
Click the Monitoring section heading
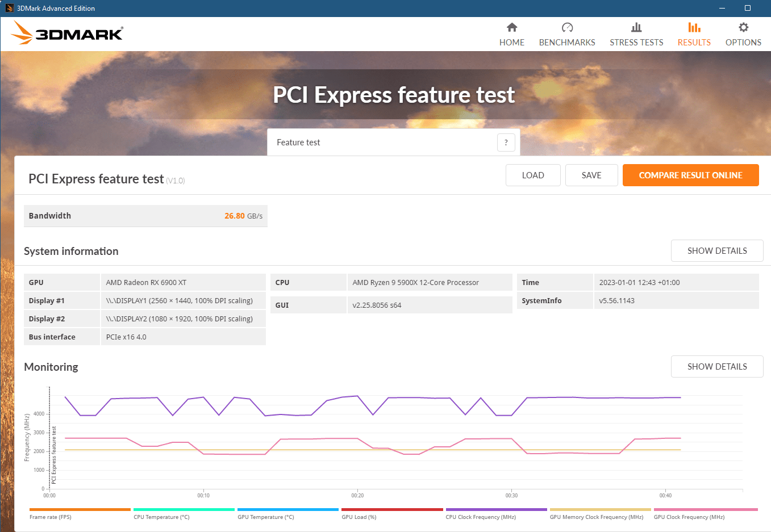(x=51, y=367)
